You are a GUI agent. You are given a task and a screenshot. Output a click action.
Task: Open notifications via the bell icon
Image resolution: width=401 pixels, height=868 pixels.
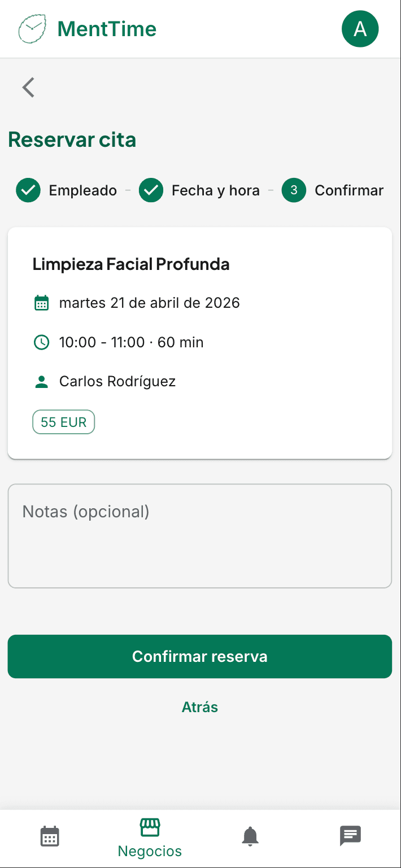pyautogui.click(x=250, y=836)
